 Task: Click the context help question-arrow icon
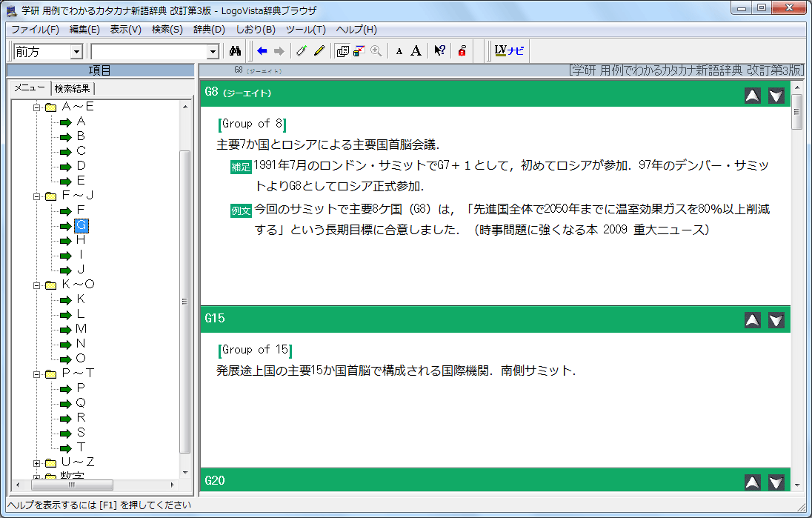tap(439, 51)
